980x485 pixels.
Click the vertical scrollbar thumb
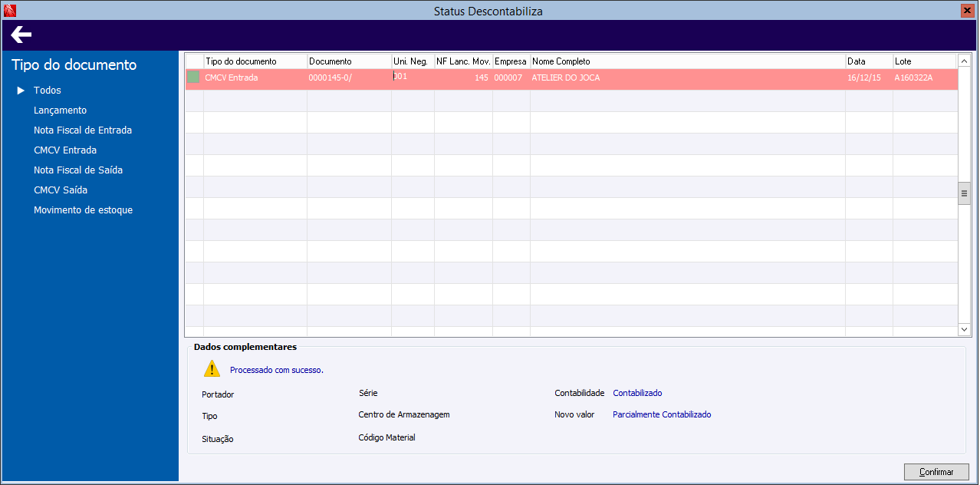tap(965, 193)
